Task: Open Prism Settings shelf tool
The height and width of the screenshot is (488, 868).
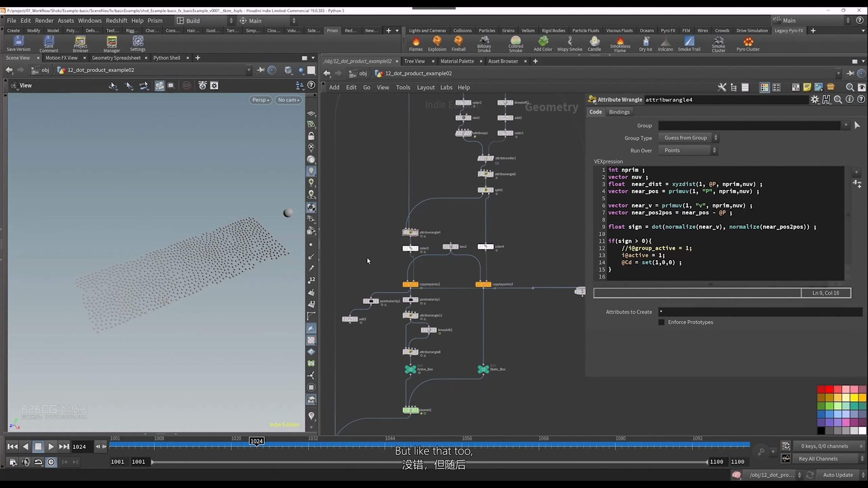Action: 138,44
